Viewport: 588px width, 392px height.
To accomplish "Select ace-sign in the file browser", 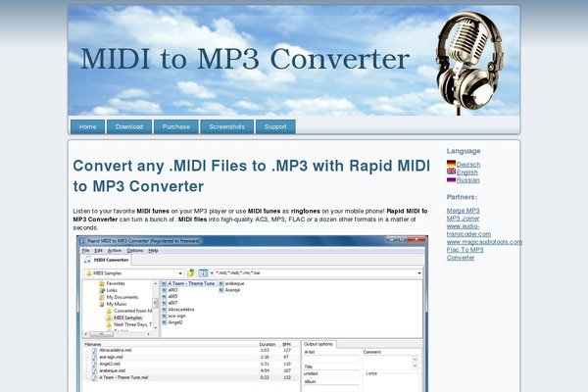I will (176, 316).
